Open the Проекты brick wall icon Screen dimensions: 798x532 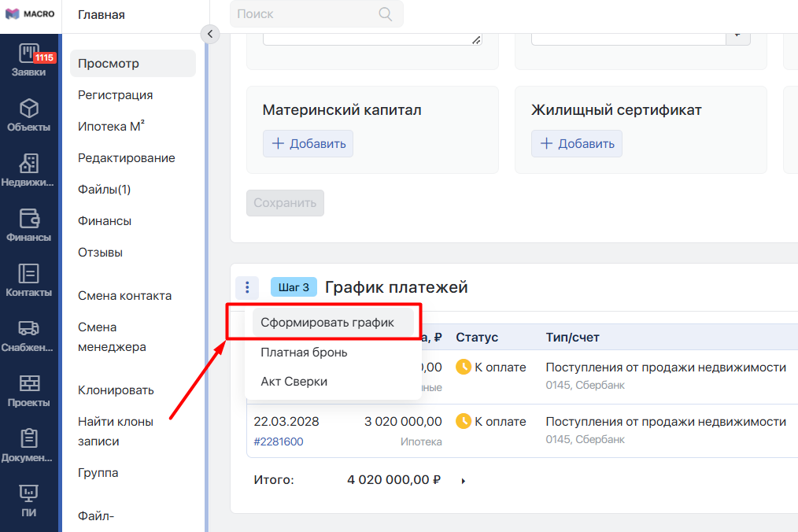tap(29, 382)
